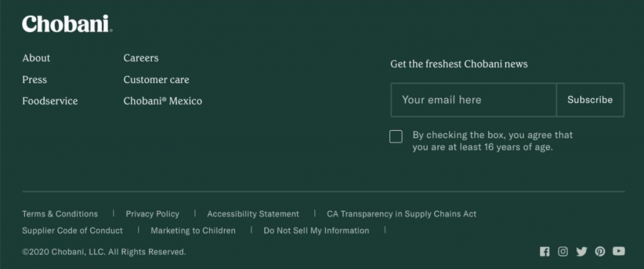The height and width of the screenshot is (269, 644).
Task: Check the 16 years of age box
Action: (x=396, y=137)
